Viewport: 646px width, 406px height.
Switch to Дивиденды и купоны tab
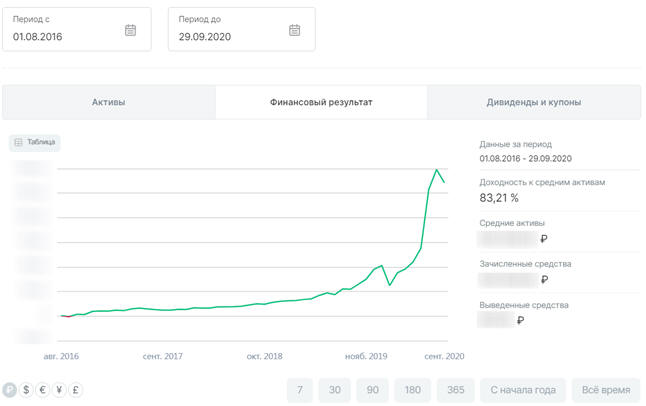pyautogui.click(x=534, y=102)
